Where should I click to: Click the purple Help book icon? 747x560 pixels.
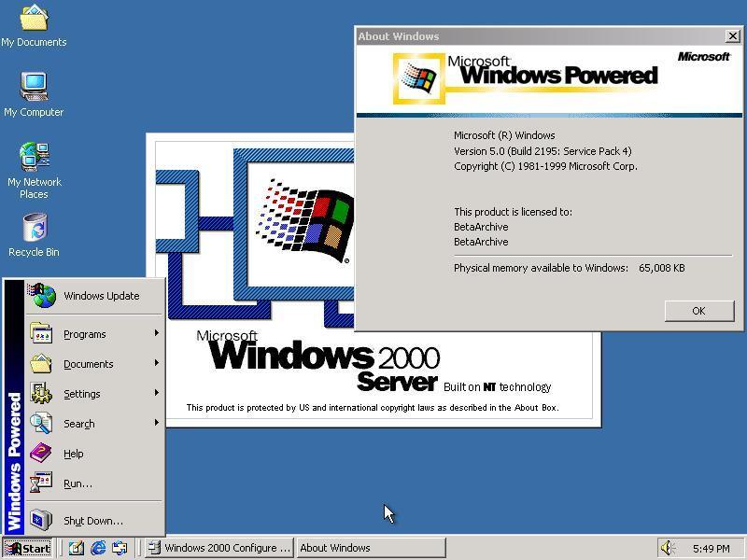[x=41, y=453]
